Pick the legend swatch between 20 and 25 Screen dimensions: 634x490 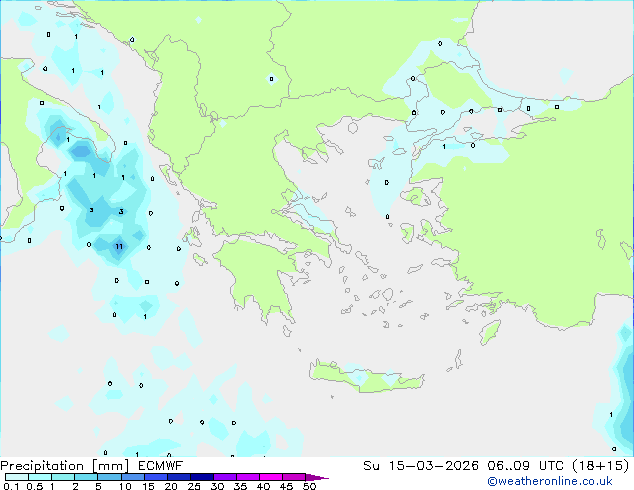[x=178, y=477]
